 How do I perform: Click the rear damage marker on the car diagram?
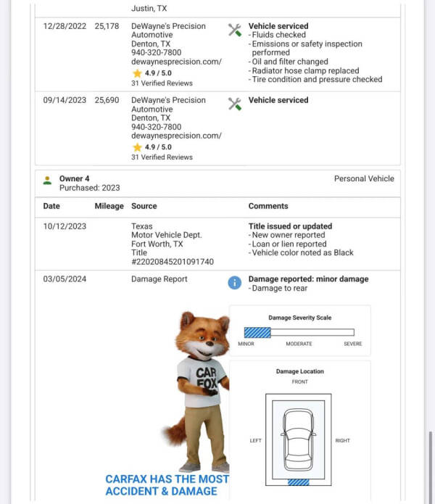[298, 482]
